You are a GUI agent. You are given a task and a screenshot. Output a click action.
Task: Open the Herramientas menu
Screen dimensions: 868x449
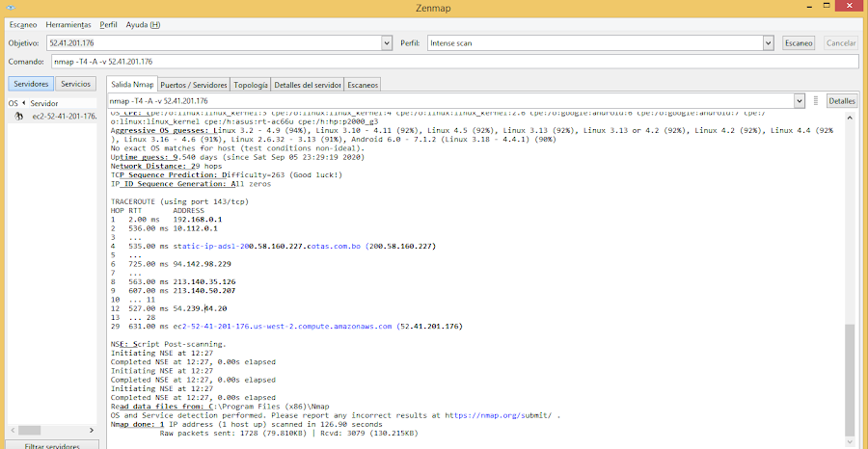tap(68, 25)
